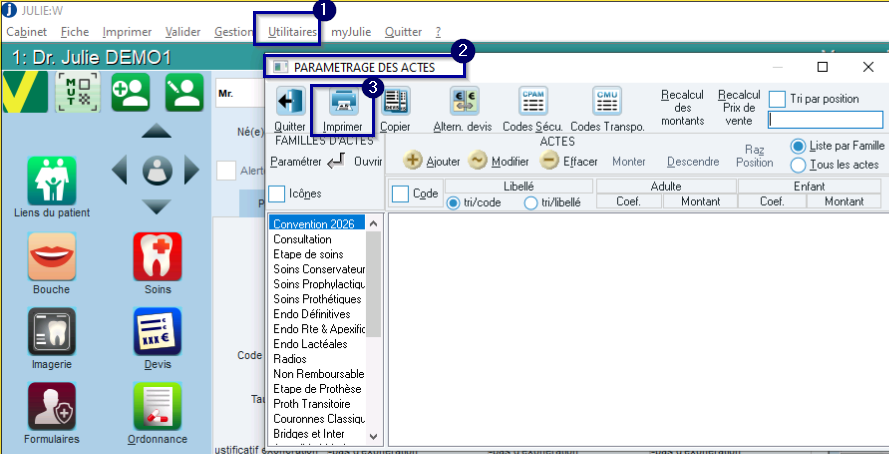The image size is (889, 454).
Task: Click the search input field under Tri par position
Action: [x=826, y=120]
